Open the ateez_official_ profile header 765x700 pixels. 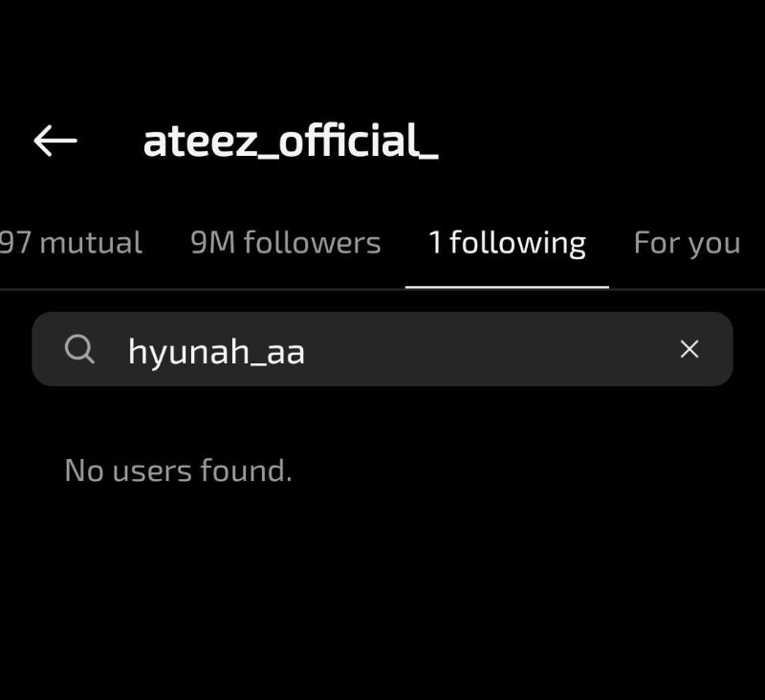291,142
